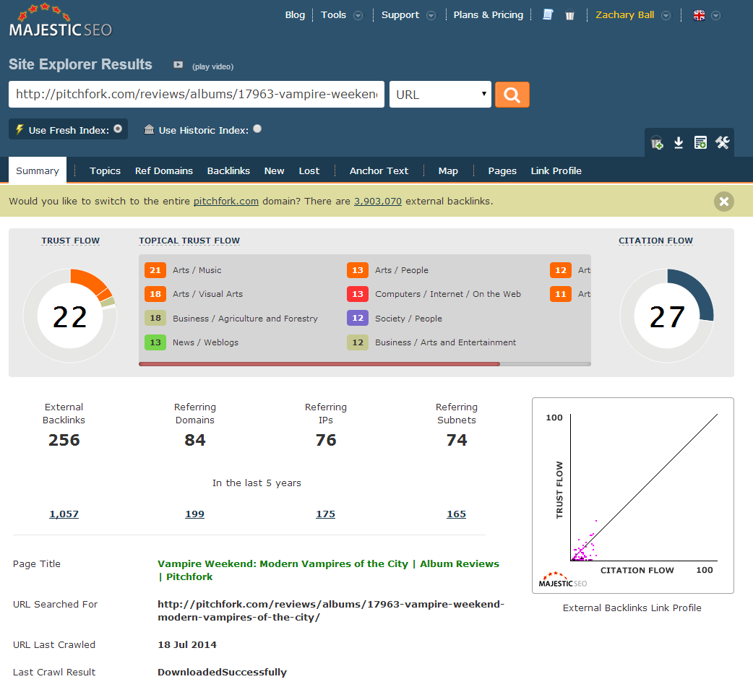Expand the Tools menu arrow

coord(358,15)
